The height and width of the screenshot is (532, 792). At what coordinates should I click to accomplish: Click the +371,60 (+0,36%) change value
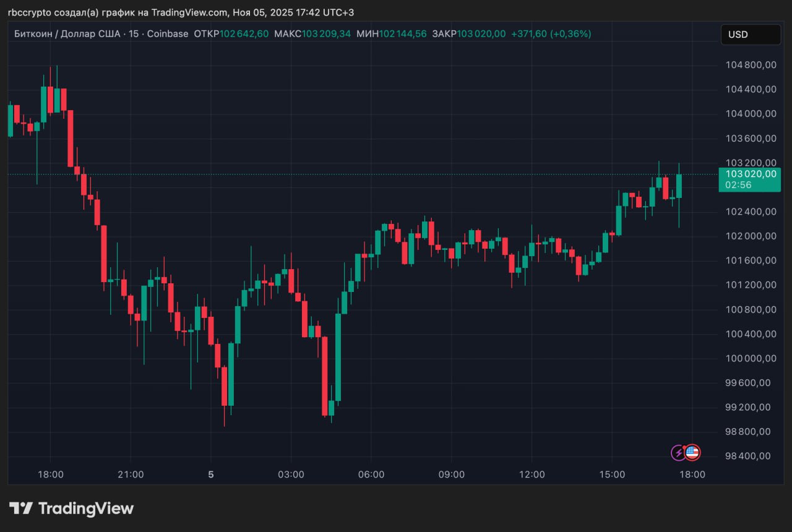point(551,34)
